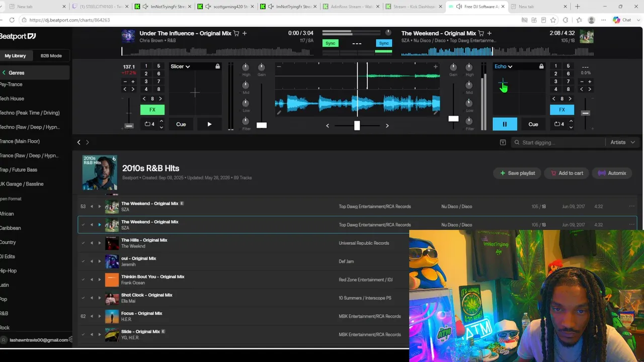Click the SZA deck's tempo slider handle
The image size is (644, 362).
[585, 113]
